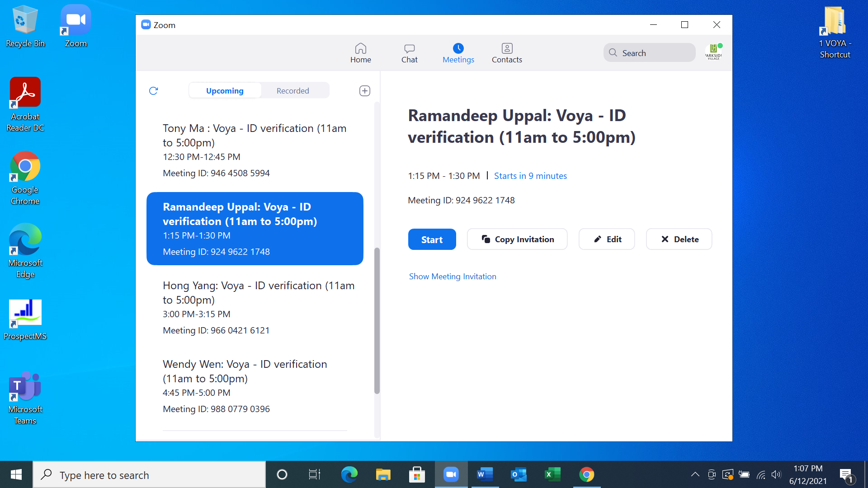868x488 pixels.
Task: Switch to Excel on the taskbar
Action: (552, 474)
